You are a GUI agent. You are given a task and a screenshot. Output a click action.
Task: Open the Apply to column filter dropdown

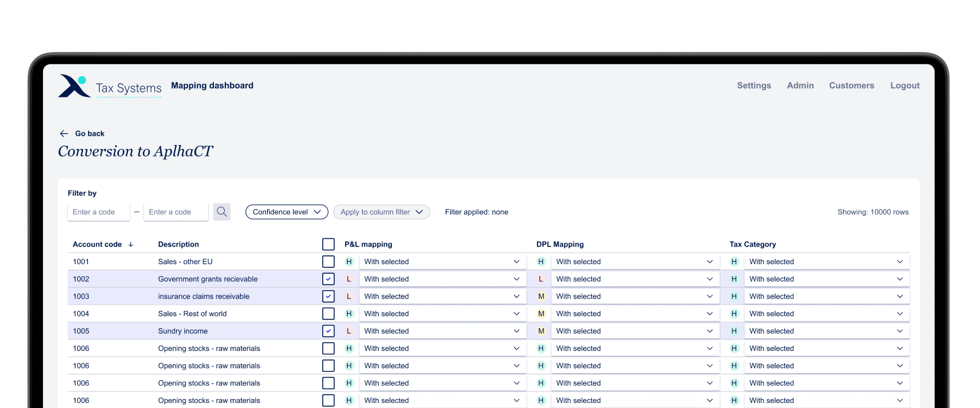(382, 212)
